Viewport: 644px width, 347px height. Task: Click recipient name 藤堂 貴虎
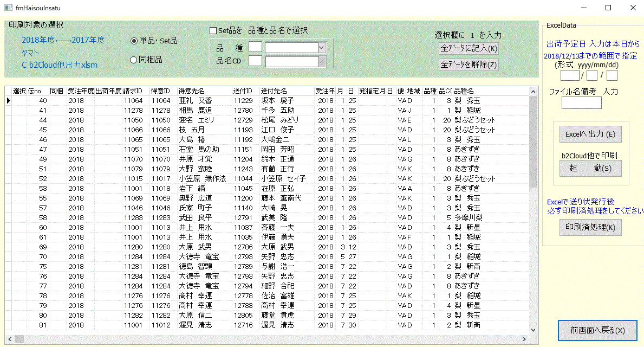pyautogui.click(x=278, y=316)
